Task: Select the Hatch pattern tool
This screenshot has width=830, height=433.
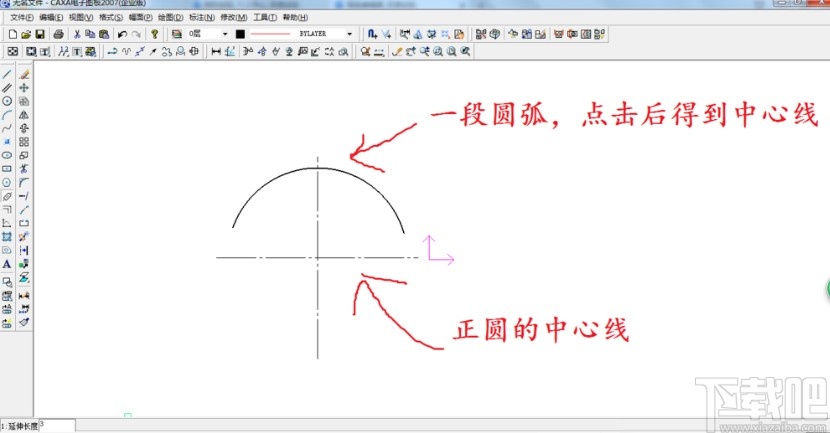Action: (7, 237)
